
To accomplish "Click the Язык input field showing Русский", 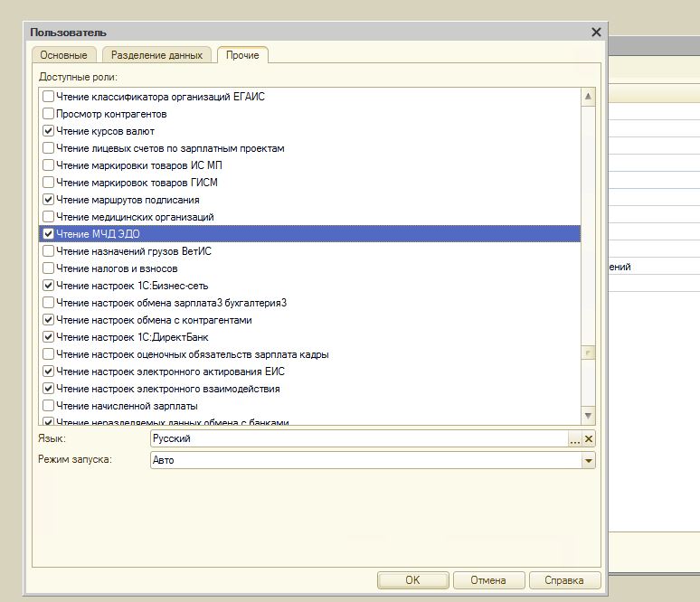I will point(359,438).
